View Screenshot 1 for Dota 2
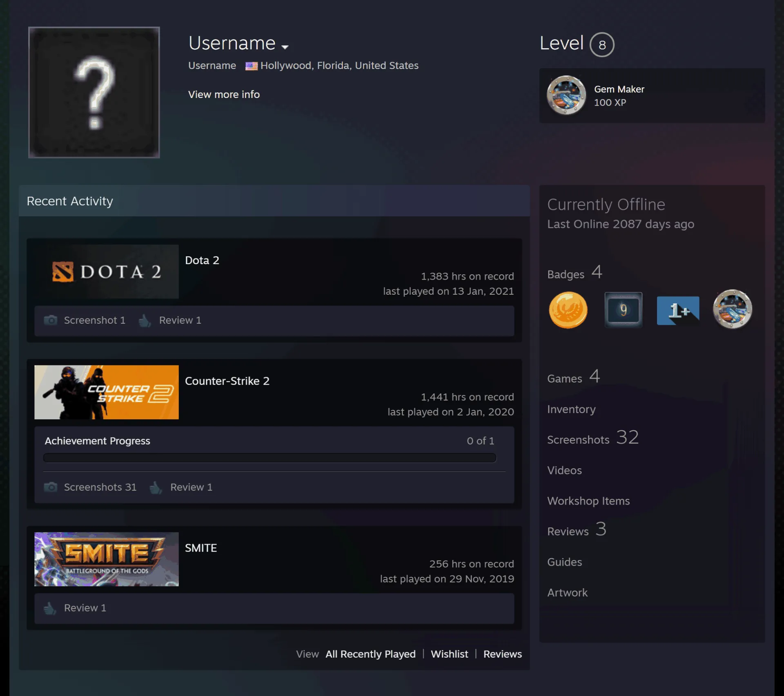The image size is (784, 696). pos(95,320)
